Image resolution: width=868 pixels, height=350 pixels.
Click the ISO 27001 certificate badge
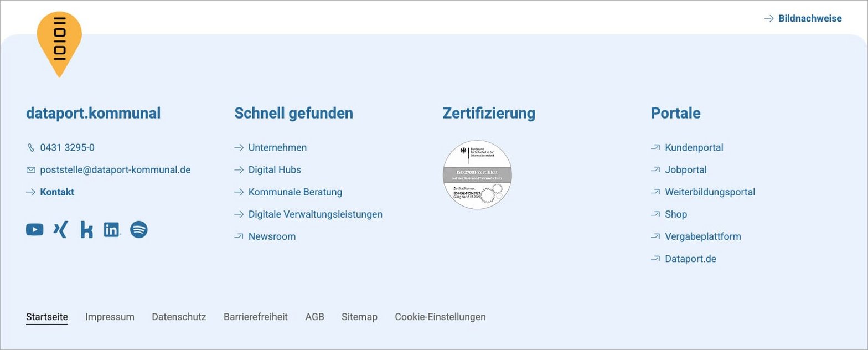tap(477, 175)
